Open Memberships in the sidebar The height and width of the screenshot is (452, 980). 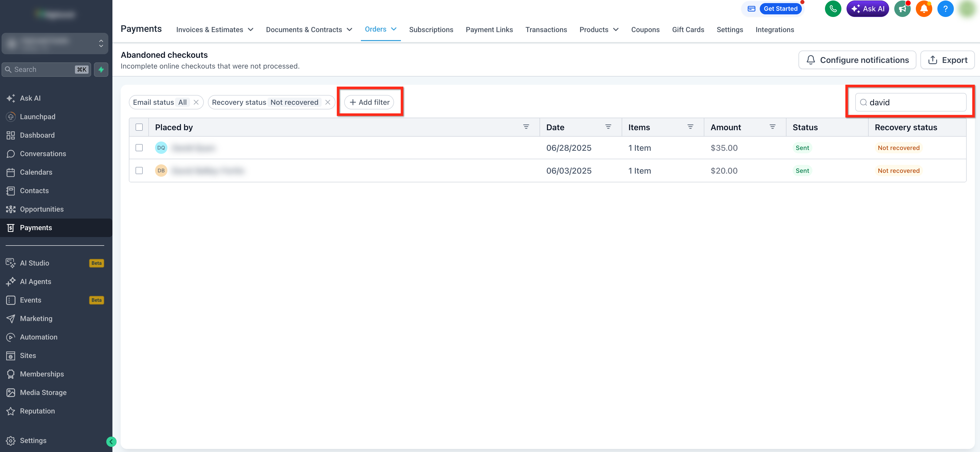pos(56,374)
